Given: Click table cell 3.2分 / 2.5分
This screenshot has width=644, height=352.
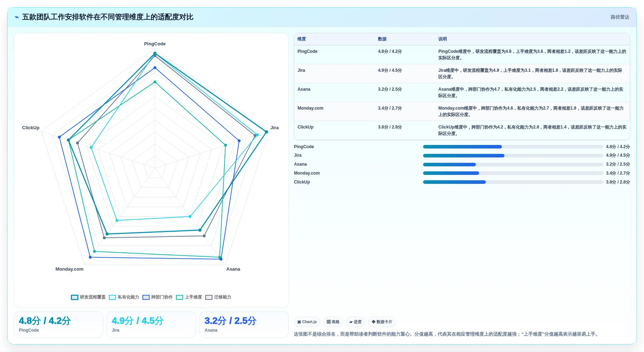Looking at the screenshot, I should coord(390,89).
